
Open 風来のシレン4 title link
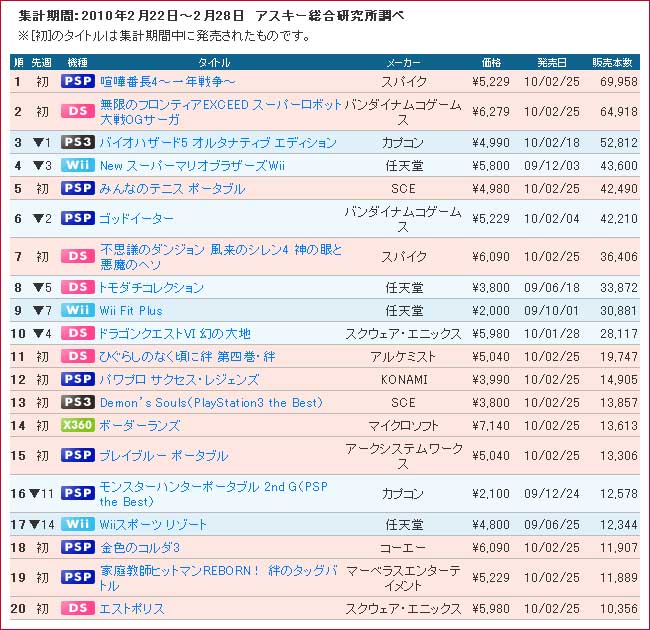click(x=221, y=257)
